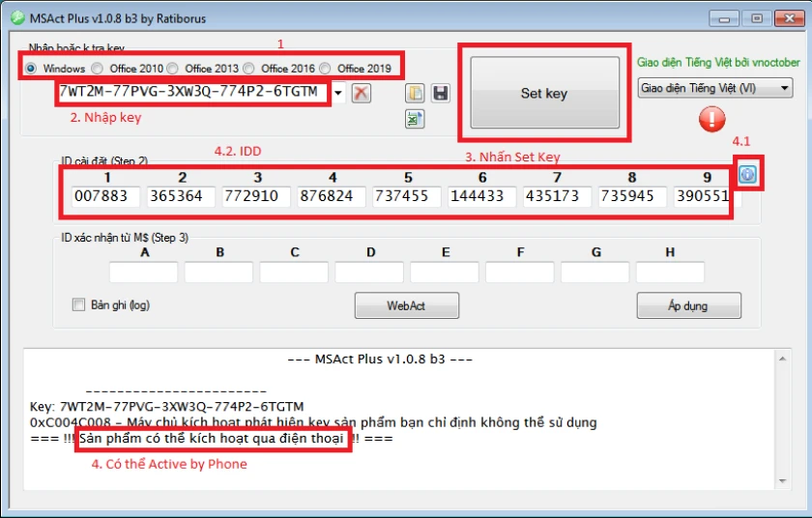This screenshot has width=812, height=518.
Task: Enable the Bản ghi (log) checkbox
Action: coord(78,304)
